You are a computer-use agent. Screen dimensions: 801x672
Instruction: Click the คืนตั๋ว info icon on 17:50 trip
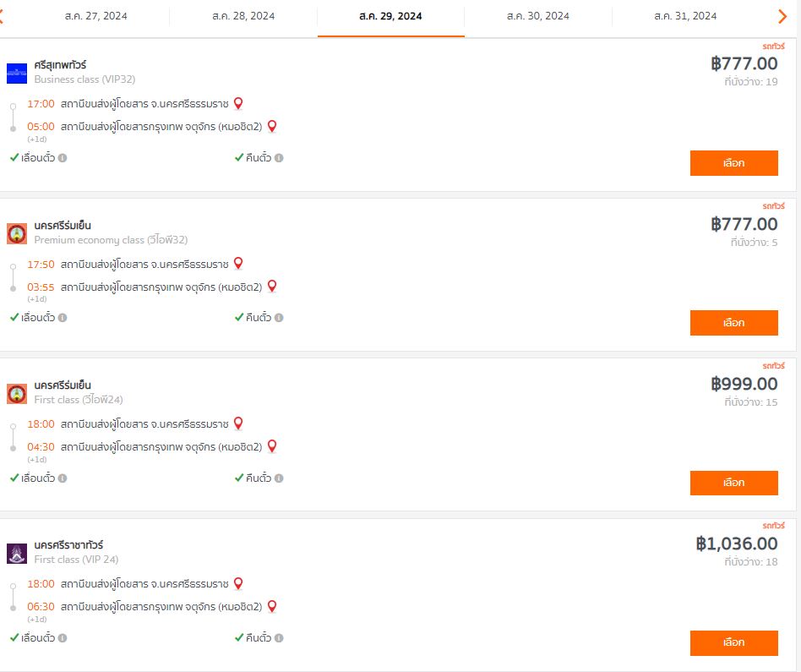279,318
